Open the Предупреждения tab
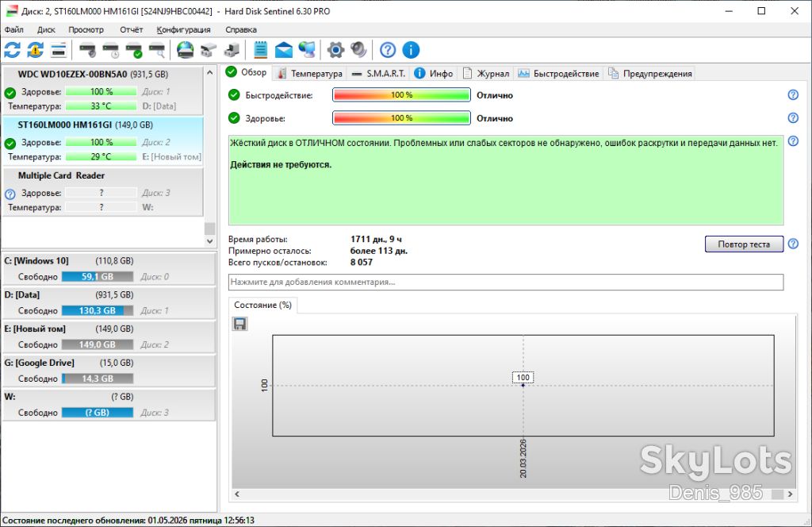Viewport: 812px width, 527px height. [x=650, y=74]
